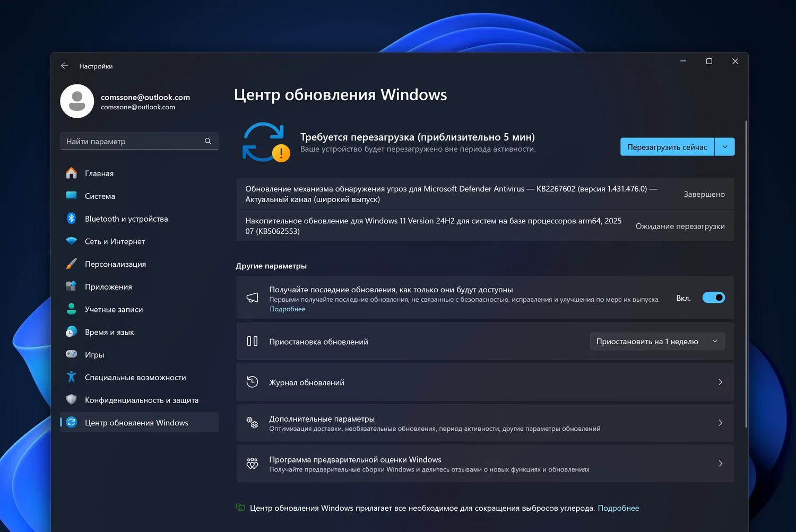Image resolution: width=796 pixels, height=532 pixels.
Task: Open the dropdown arrow next to Перезагрузить сейчас
Action: tap(725, 147)
